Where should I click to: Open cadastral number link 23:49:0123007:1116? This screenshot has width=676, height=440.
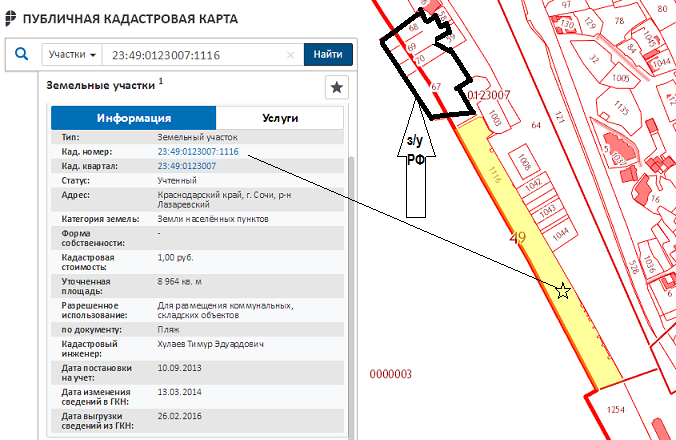click(198, 151)
